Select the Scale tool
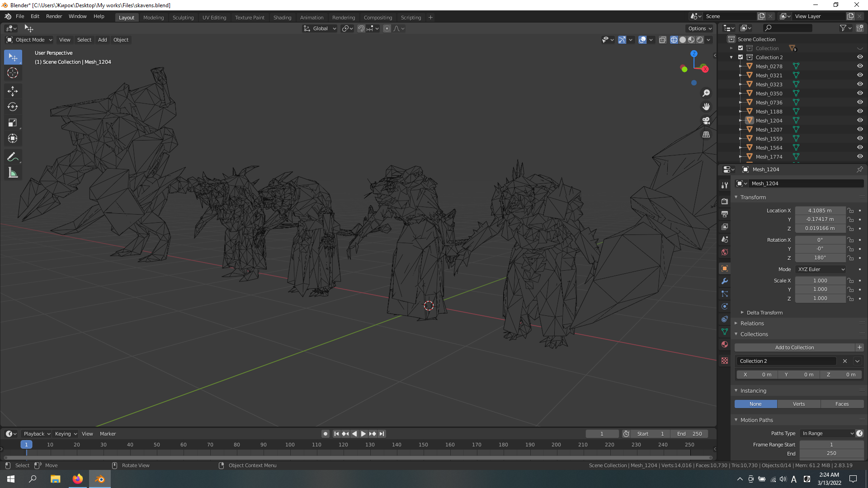Image resolution: width=868 pixels, height=488 pixels. [13, 123]
